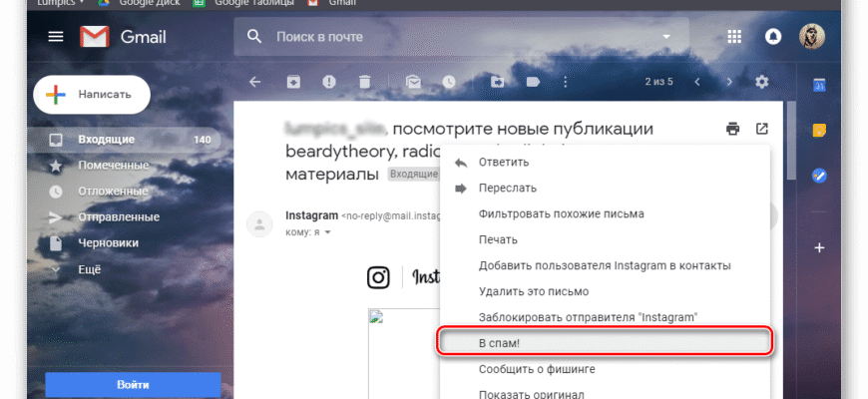Open search options dropdown arrow
Image resolution: width=868 pixels, height=399 pixels.
click(x=666, y=37)
